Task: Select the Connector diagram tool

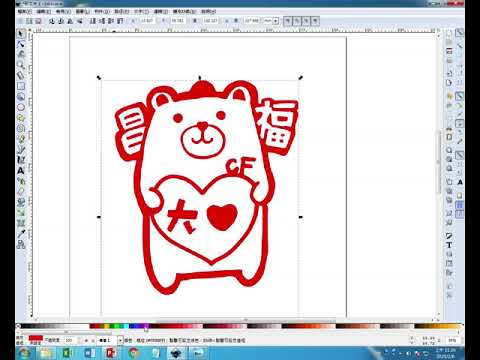Action: click(x=21, y=245)
